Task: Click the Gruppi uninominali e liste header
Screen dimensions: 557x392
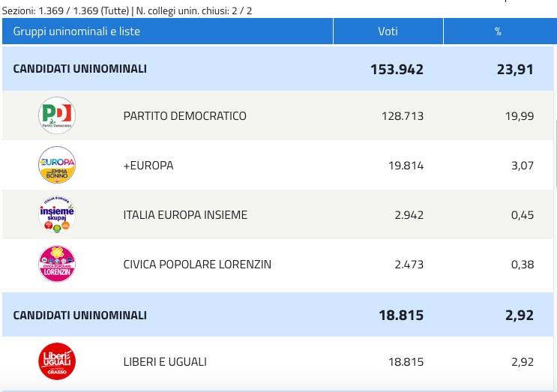Action: 167,31
